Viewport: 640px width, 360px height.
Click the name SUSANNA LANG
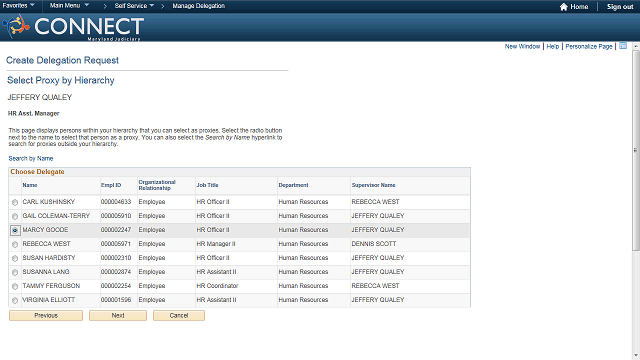tap(46, 272)
